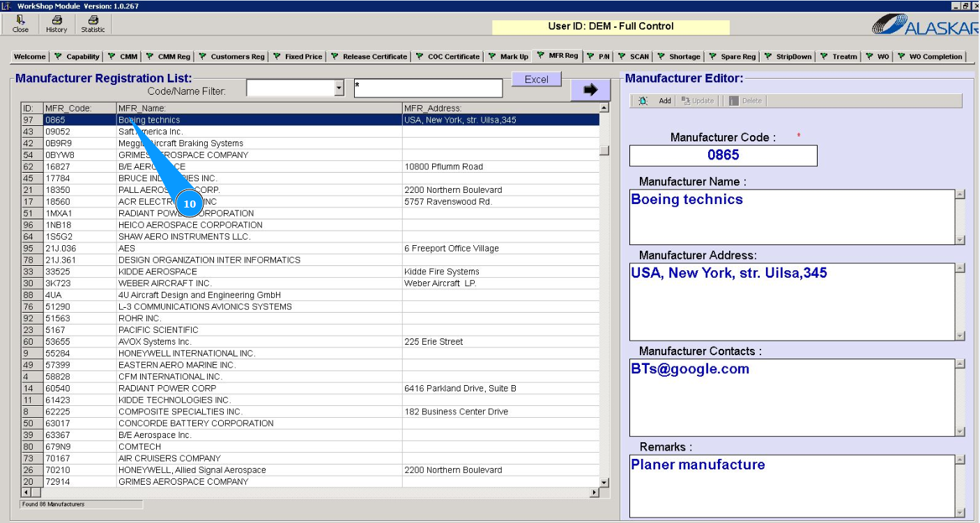
Task: Select the AES manufacturer row
Action: (310, 248)
